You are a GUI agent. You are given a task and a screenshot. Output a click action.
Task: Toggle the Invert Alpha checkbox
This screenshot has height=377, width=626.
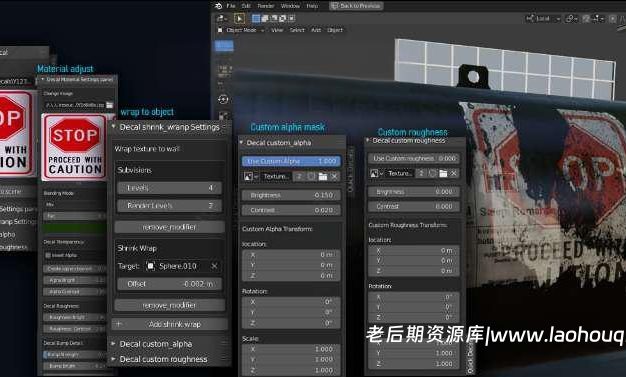coord(48,255)
